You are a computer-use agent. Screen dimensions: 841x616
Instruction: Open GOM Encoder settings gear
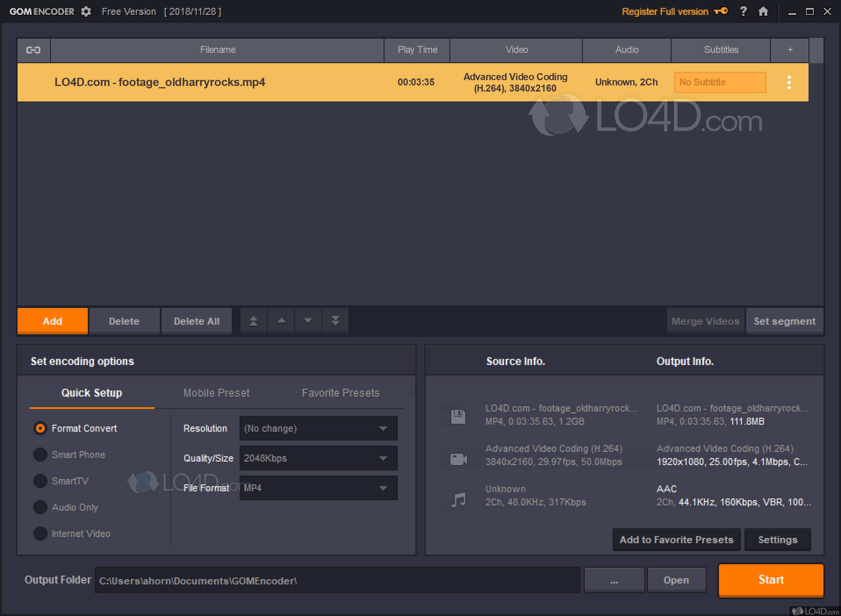click(x=86, y=12)
